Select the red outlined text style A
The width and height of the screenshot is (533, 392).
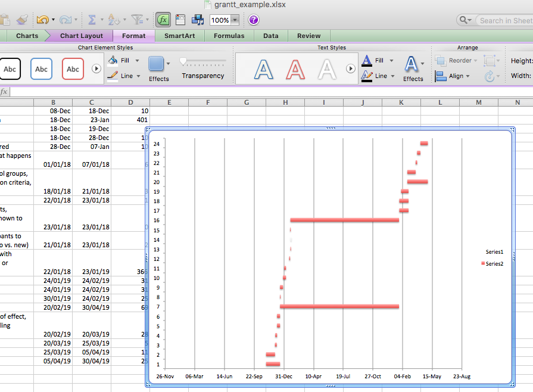(295, 69)
